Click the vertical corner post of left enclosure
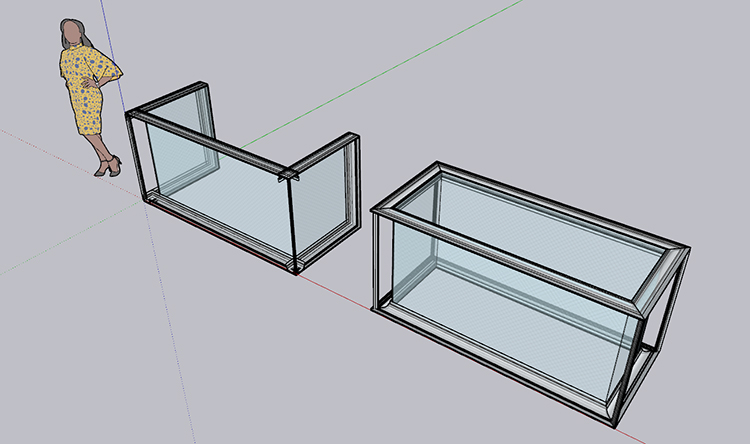The image size is (750, 444). [x=292, y=225]
